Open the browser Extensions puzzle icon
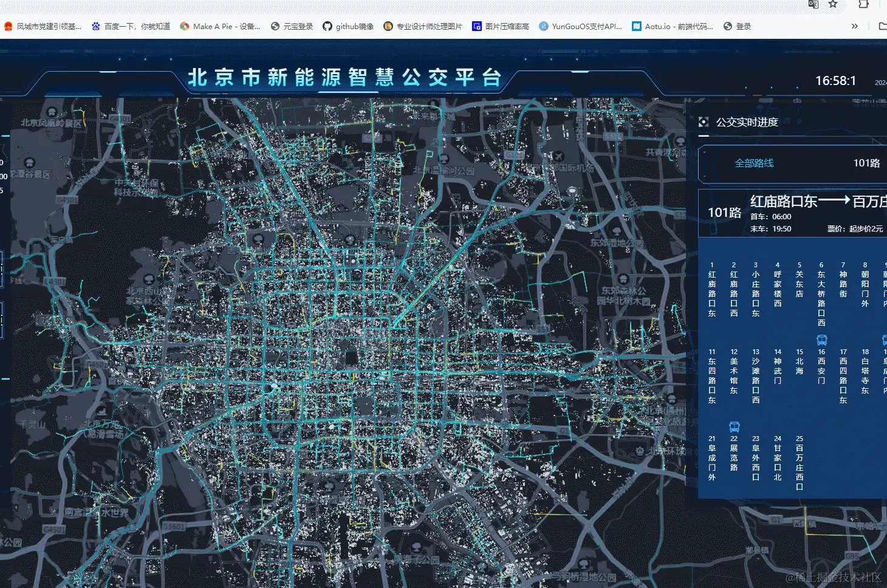887x588 pixels. [863, 5]
